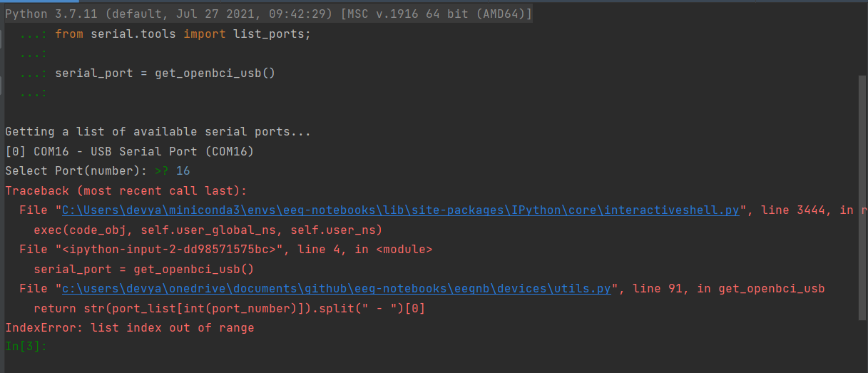Open the interactiveshell.py file link in traceback
Screen dimensions: 868x373
point(401,210)
